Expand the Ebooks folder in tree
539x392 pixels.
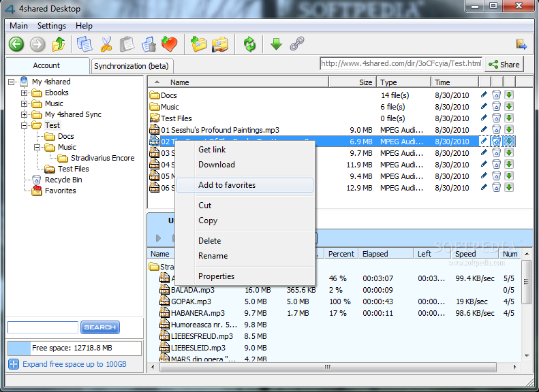[25, 93]
